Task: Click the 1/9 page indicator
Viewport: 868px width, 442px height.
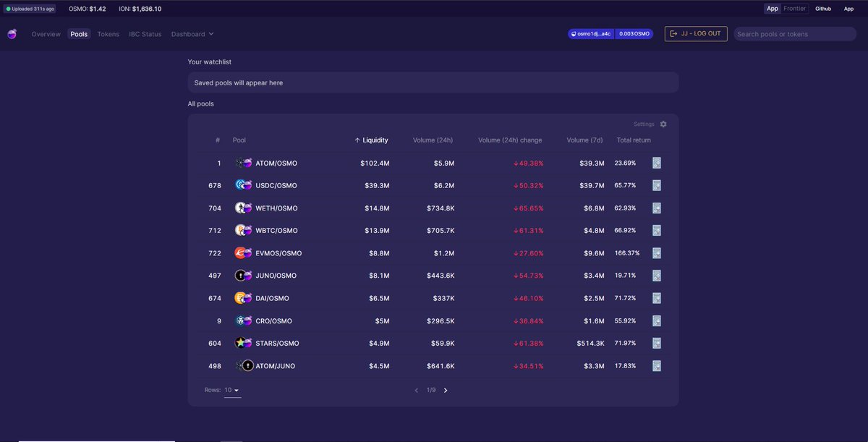Action: point(431,391)
